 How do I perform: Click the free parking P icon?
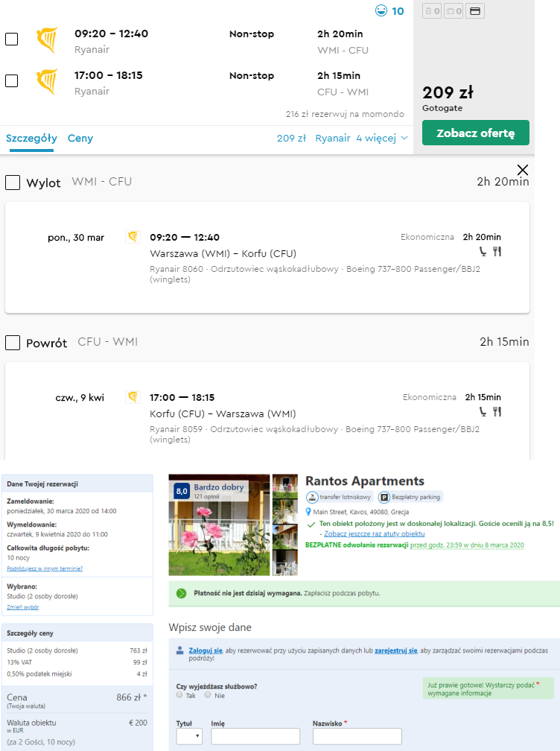384,497
